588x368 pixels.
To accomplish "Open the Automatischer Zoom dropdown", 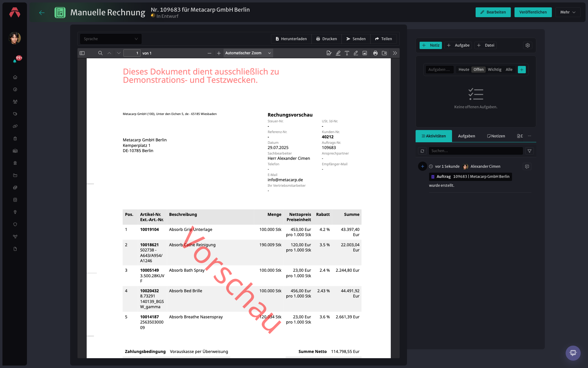I will coord(248,53).
